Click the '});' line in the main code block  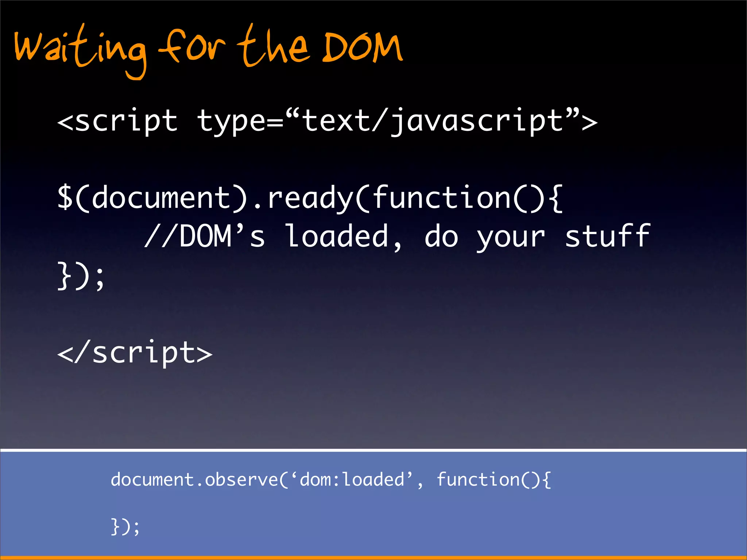click(x=81, y=276)
